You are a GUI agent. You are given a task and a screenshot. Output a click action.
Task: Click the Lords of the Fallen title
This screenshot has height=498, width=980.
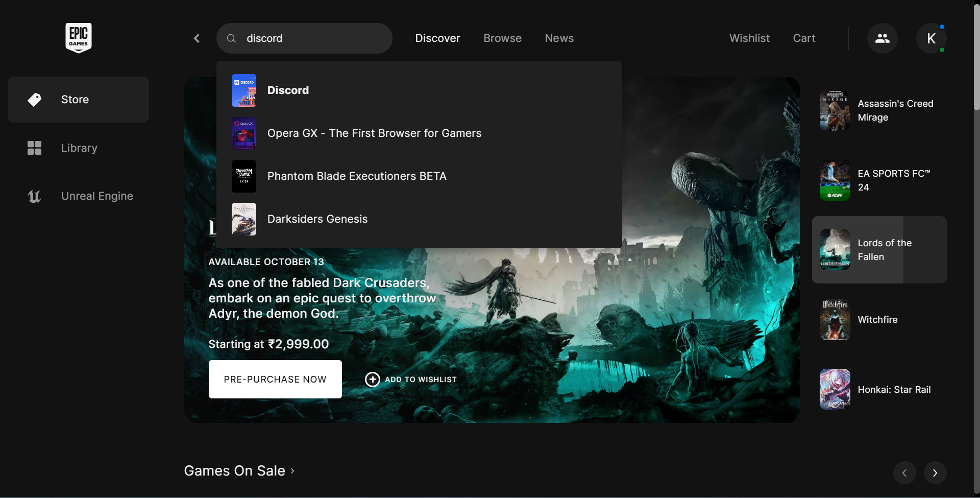click(x=885, y=250)
